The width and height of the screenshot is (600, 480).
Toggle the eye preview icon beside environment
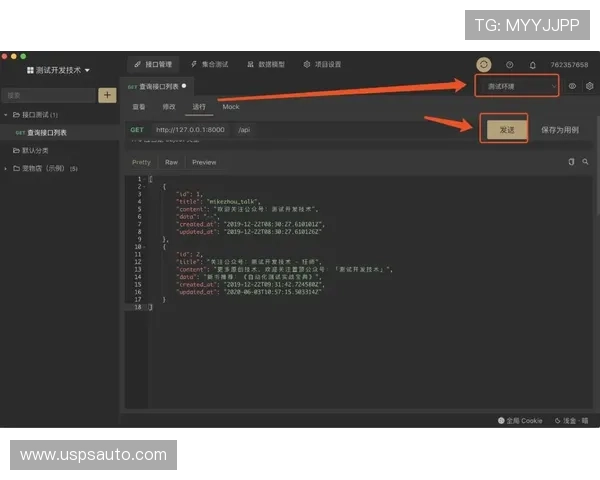pyautogui.click(x=573, y=86)
